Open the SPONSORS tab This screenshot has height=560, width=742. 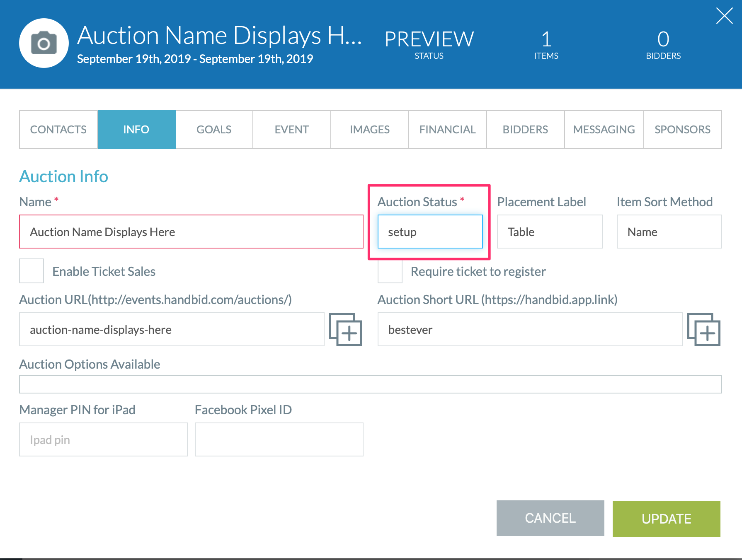click(x=682, y=129)
